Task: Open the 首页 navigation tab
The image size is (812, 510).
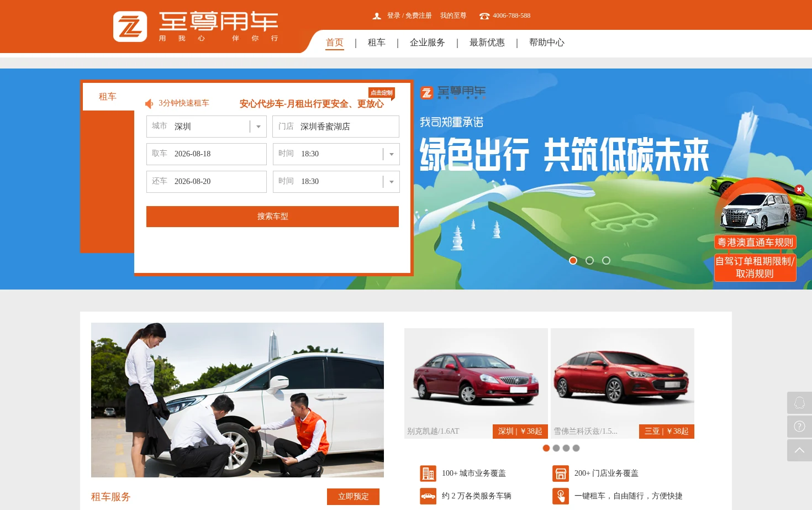Action: pos(335,43)
